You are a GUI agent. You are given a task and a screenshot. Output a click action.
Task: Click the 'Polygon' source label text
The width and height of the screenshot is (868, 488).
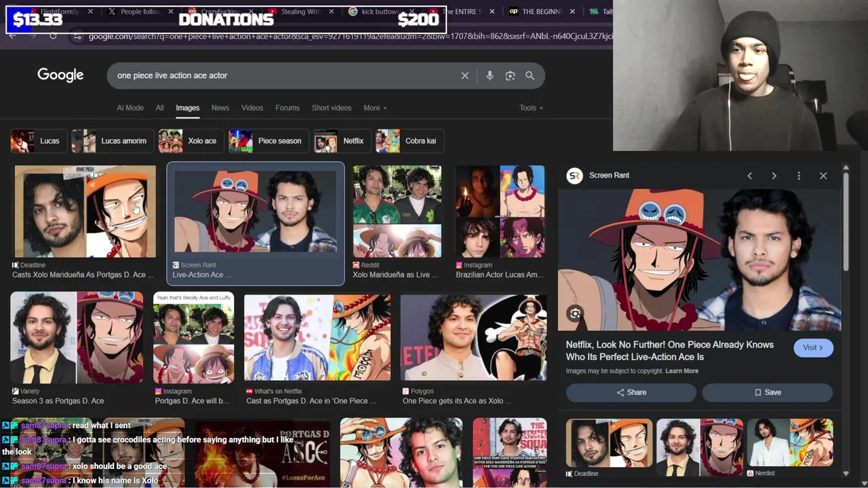(x=422, y=391)
